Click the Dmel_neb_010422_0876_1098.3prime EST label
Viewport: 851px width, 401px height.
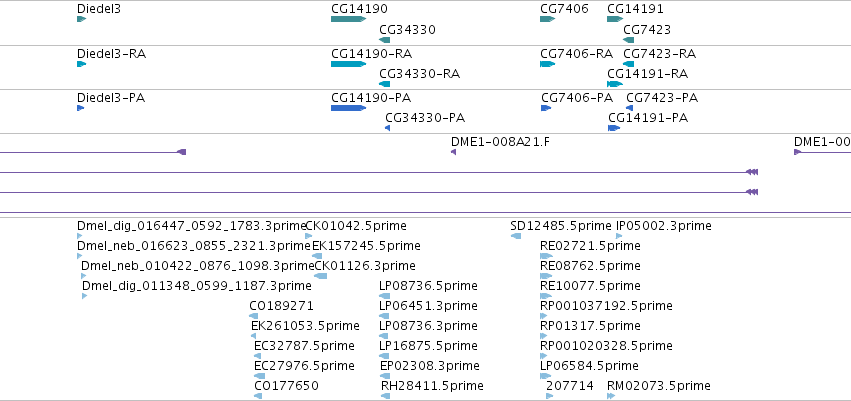198,266
